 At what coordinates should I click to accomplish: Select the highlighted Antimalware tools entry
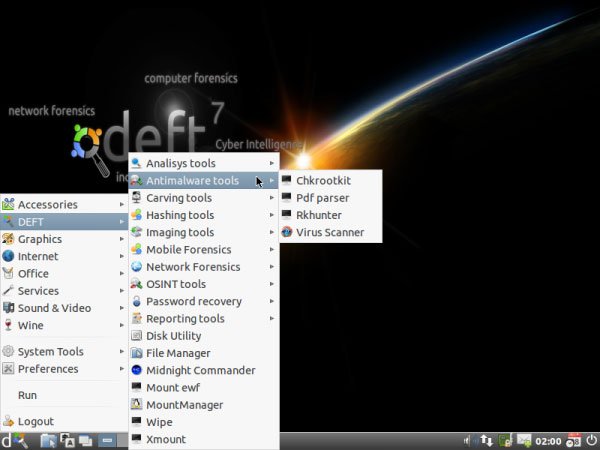click(x=204, y=181)
